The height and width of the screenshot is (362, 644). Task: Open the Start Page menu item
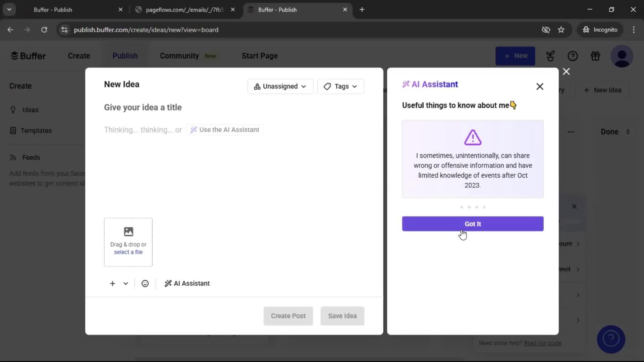(260, 56)
